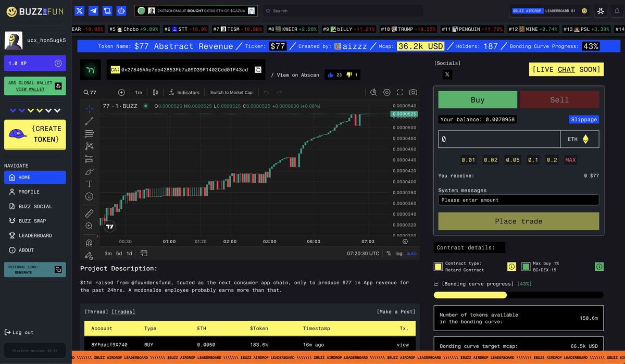Go to HOME in navigation
Image resolution: width=625 pixels, height=364 pixels.
tap(35, 177)
